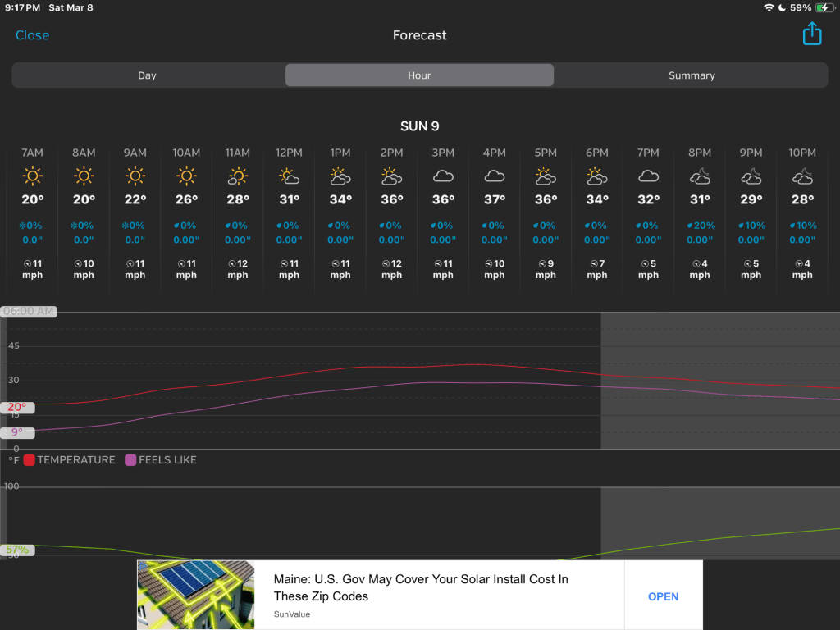The image size is (840, 630).
Task: Switch to the Day tab
Action: tap(147, 75)
